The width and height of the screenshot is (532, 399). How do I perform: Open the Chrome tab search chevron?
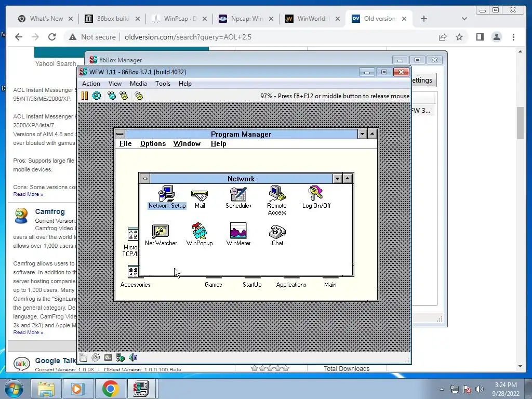(x=464, y=19)
